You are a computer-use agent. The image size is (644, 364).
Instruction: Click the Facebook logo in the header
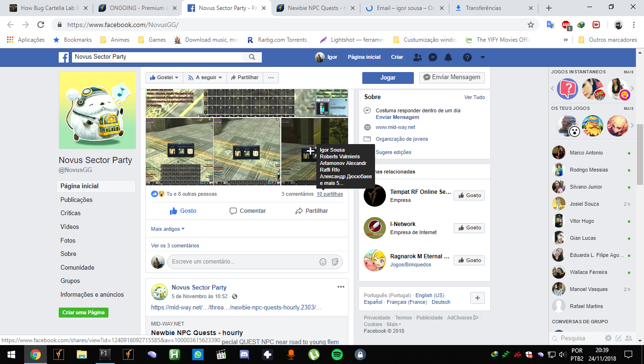tap(64, 57)
